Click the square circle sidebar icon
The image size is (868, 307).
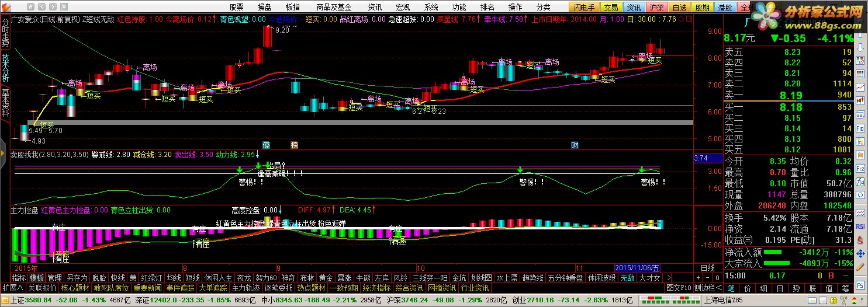point(860,195)
